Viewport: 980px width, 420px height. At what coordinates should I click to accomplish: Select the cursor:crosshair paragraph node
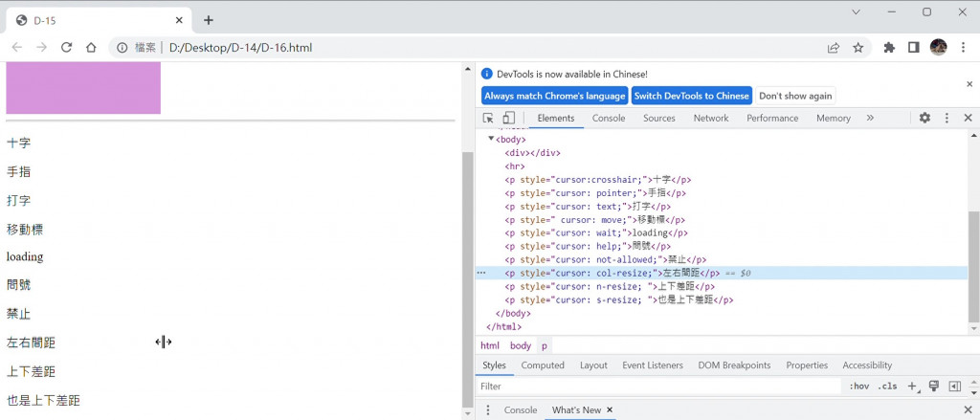point(598,179)
